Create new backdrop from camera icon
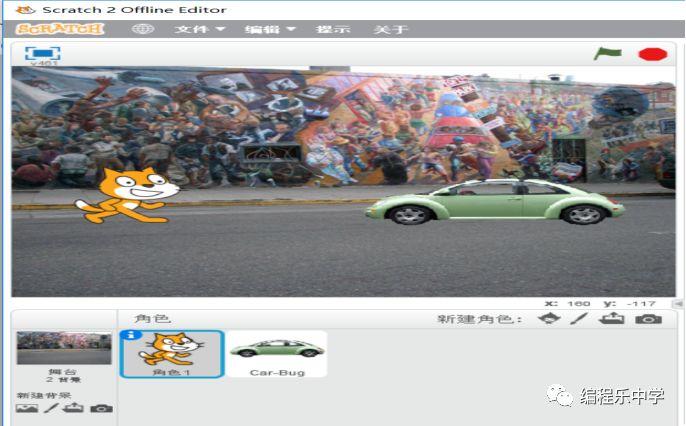Screen dimensions: 686x426 (x=102, y=409)
